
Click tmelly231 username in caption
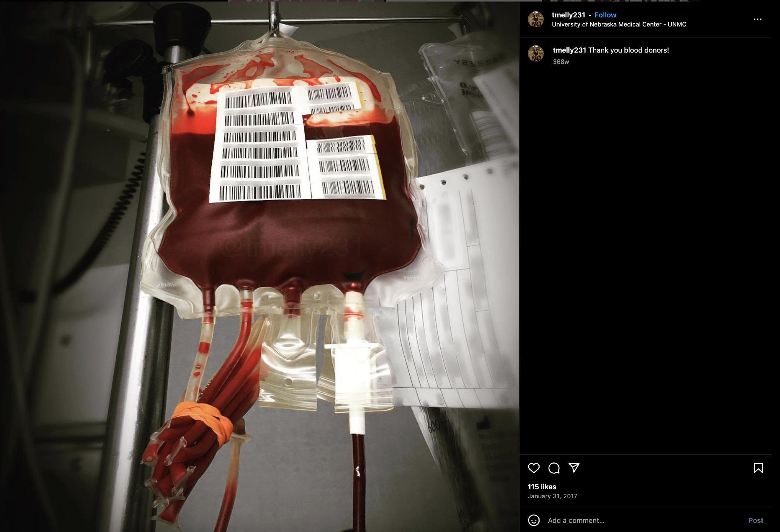569,50
